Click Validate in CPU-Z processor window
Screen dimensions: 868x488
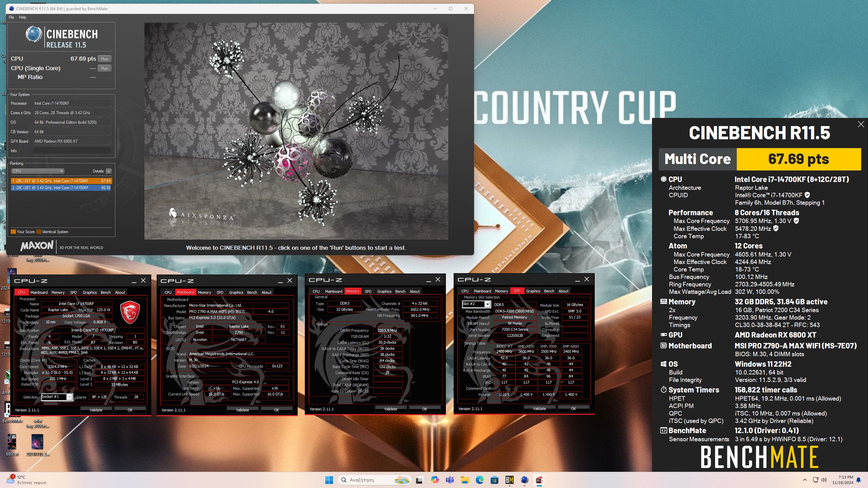tap(96, 410)
